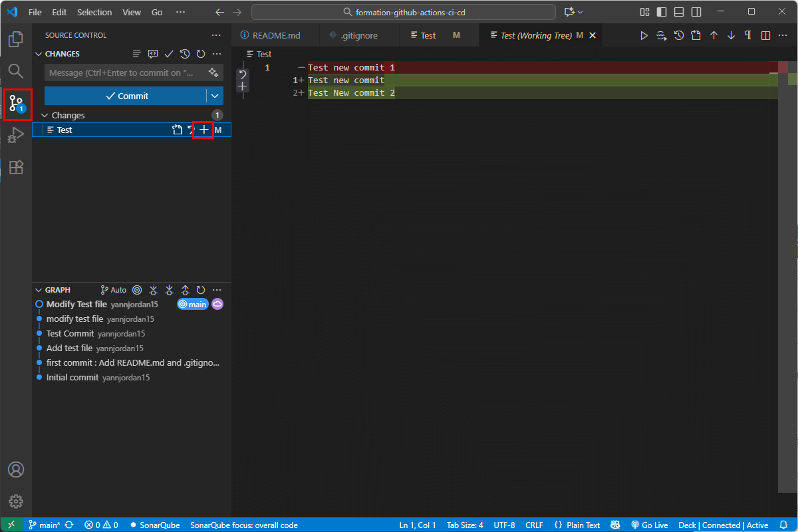Open the Search sidebar view
Screen dimensions: 798x532
point(15,71)
